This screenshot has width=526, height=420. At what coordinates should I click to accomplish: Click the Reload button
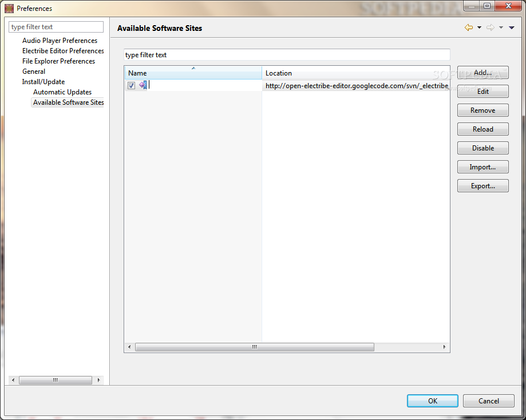pos(483,129)
